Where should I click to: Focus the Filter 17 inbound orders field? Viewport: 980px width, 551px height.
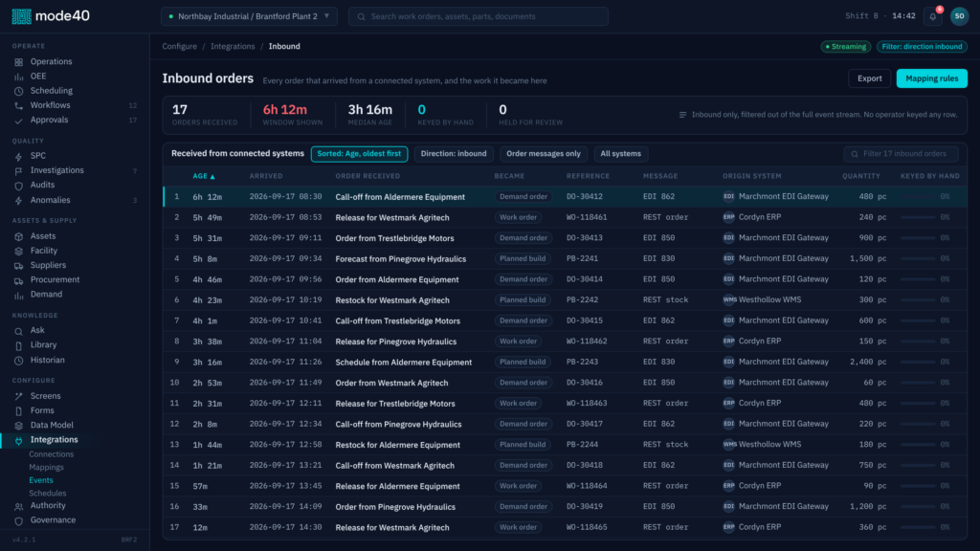(x=901, y=154)
